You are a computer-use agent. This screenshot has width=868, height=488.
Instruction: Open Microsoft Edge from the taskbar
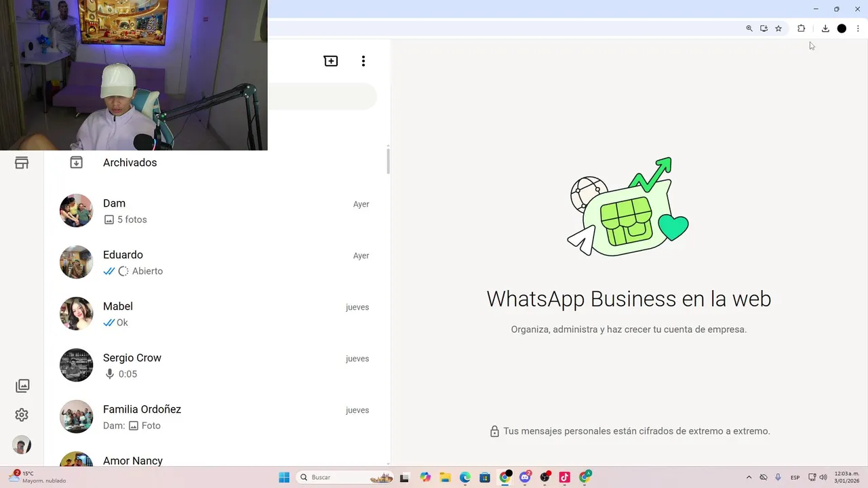tap(465, 477)
